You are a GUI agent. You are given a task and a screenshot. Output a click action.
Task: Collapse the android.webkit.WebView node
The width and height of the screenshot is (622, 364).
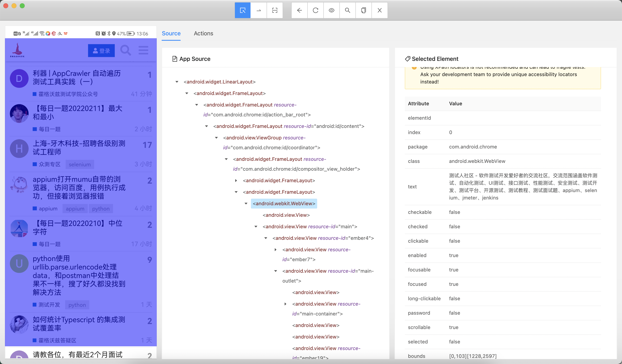(x=246, y=204)
